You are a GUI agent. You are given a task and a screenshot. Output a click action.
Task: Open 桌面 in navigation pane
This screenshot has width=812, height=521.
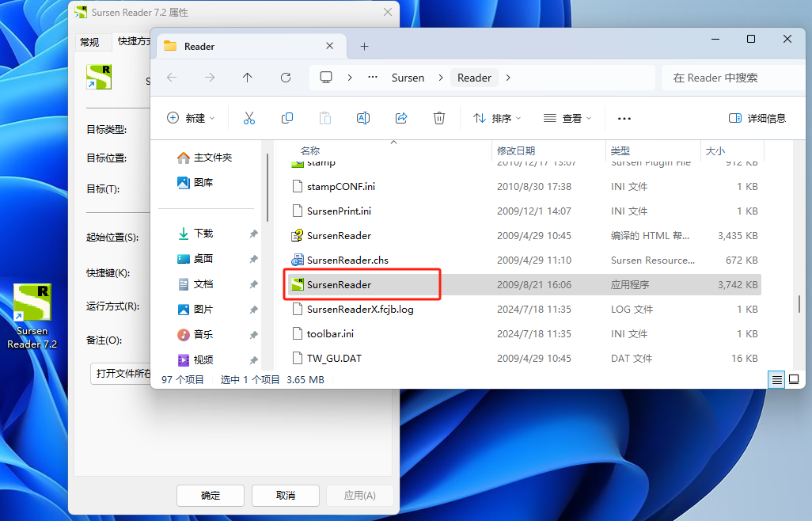[195, 259]
